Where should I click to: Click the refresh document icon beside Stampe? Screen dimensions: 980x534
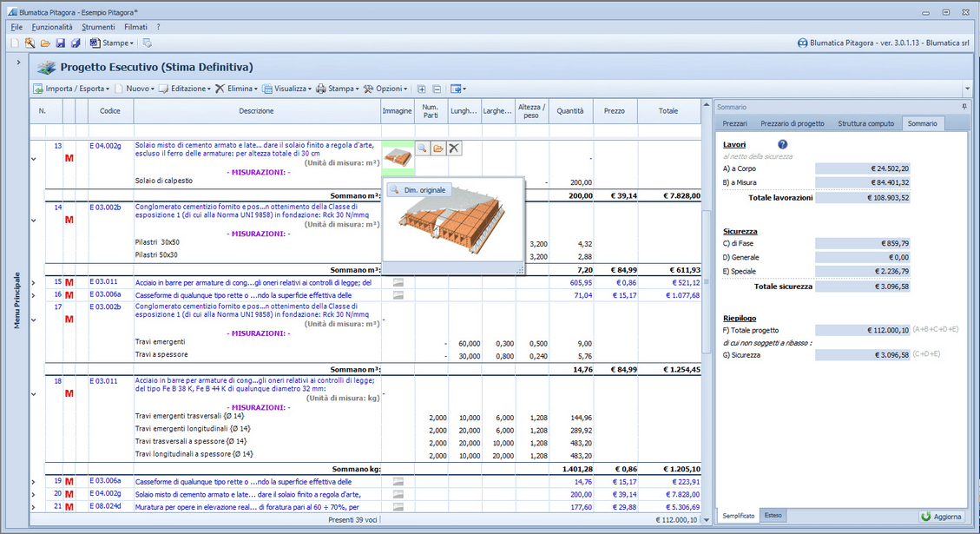click(x=147, y=43)
